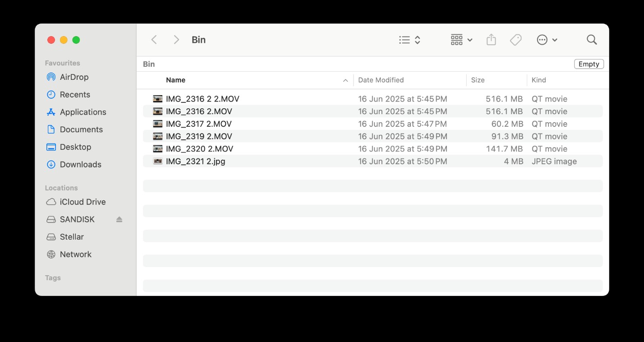Expand the Group By grid dropdown
This screenshot has height=342, width=644.
point(461,40)
